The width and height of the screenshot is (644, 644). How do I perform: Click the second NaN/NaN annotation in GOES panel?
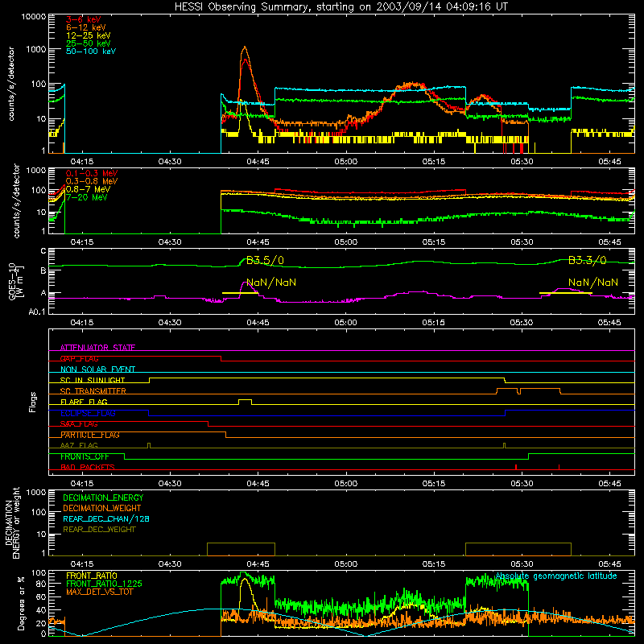[593, 283]
